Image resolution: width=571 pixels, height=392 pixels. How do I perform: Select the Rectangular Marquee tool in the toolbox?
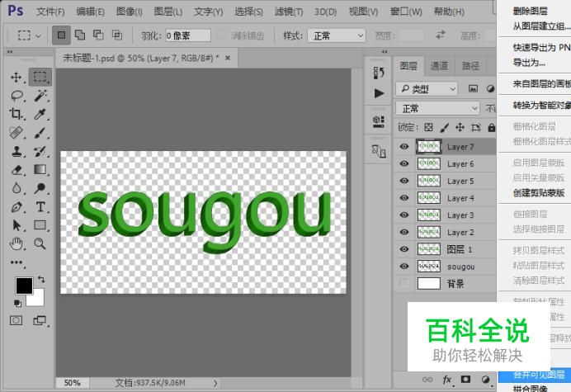(40, 77)
